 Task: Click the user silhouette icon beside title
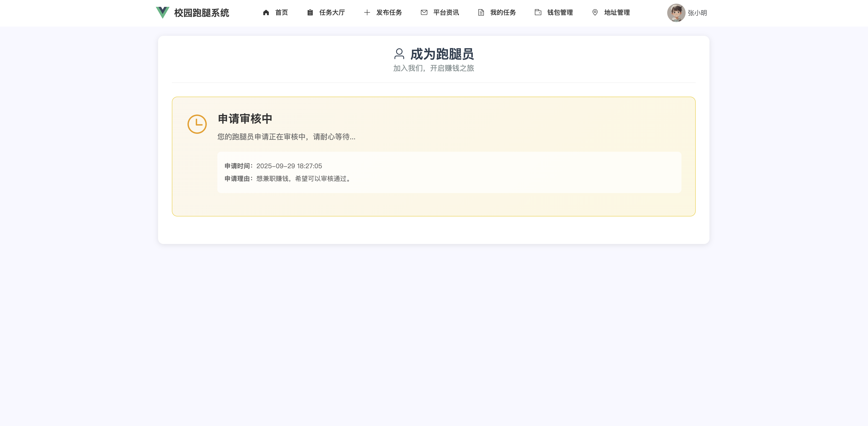pos(399,54)
